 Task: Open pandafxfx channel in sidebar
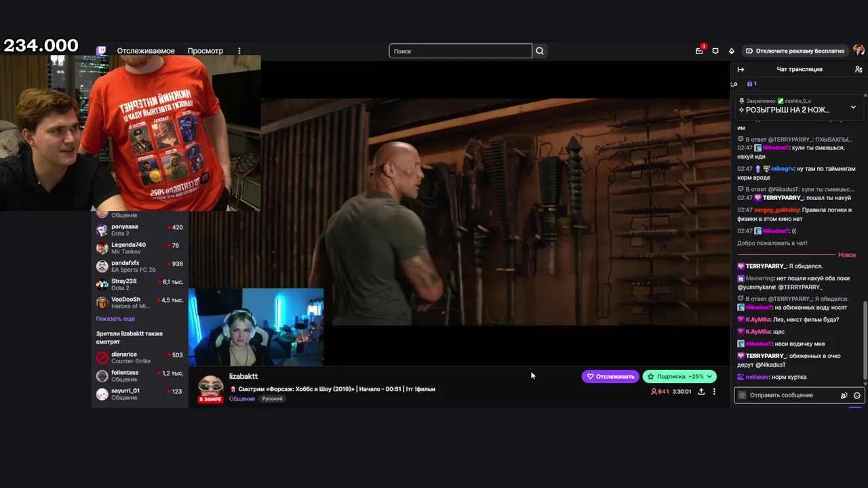140,266
